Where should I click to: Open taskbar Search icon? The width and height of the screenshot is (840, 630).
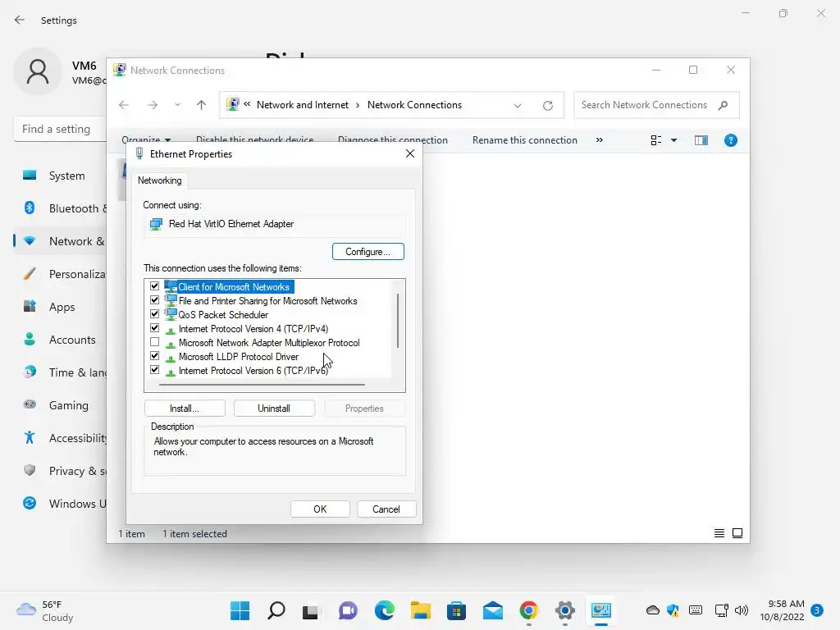(276, 610)
